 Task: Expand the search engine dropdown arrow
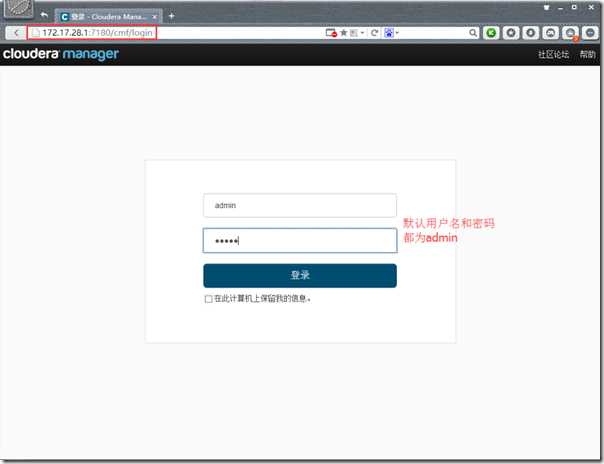[x=397, y=33]
